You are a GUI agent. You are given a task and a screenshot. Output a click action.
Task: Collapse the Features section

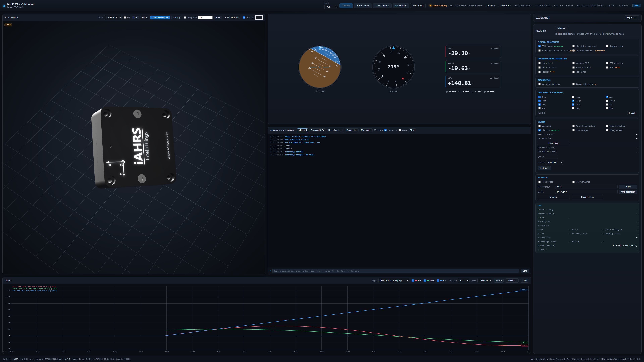click(x=562, y=28)
